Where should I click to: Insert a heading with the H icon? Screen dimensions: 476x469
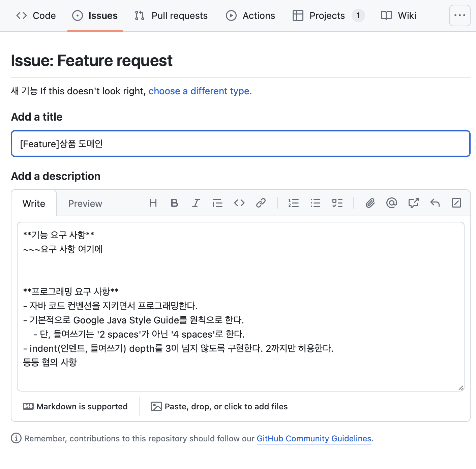point(153,203)
